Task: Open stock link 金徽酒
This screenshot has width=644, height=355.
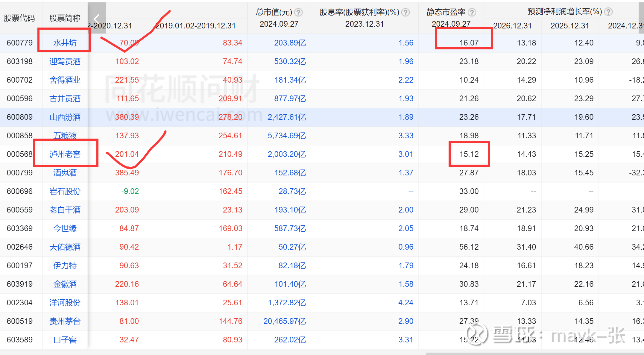Action: (65, 284)
